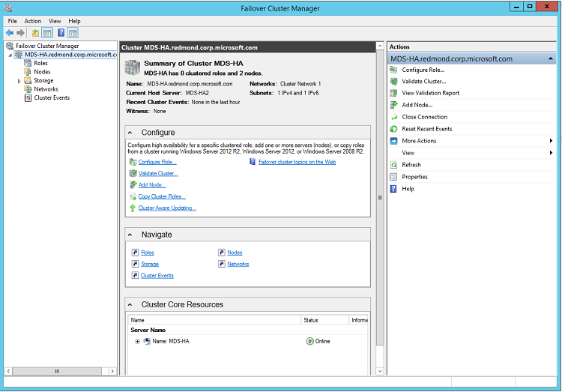
Task: Collapse the Configure section
Action: (x=130, y=133)
